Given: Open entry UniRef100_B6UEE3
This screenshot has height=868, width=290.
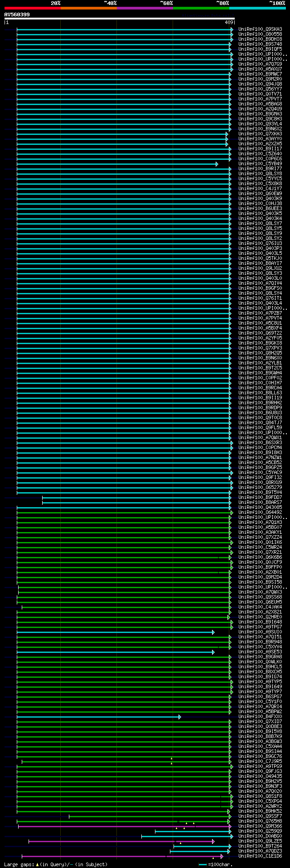Looking at the screenshot, I should 260,209.
